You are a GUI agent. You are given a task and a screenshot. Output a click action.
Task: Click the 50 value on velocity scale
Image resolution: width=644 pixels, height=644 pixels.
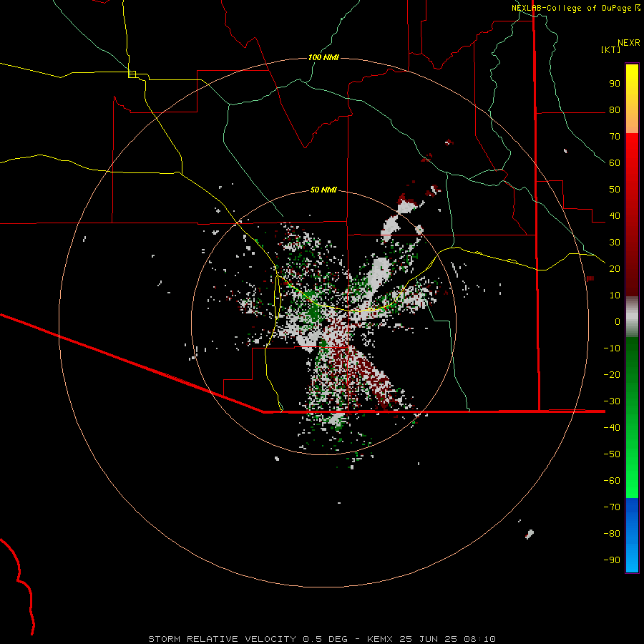(x=615, y=190)
